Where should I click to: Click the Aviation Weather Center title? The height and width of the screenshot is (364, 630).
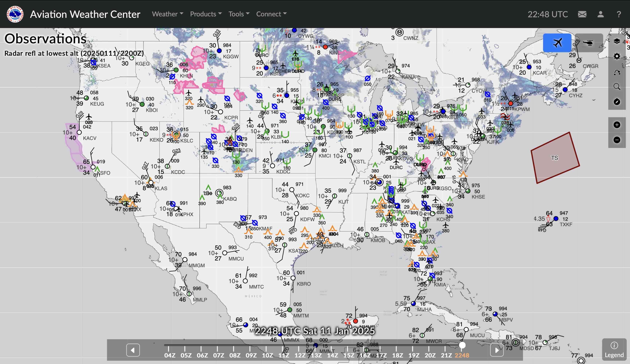pos(85,14)
